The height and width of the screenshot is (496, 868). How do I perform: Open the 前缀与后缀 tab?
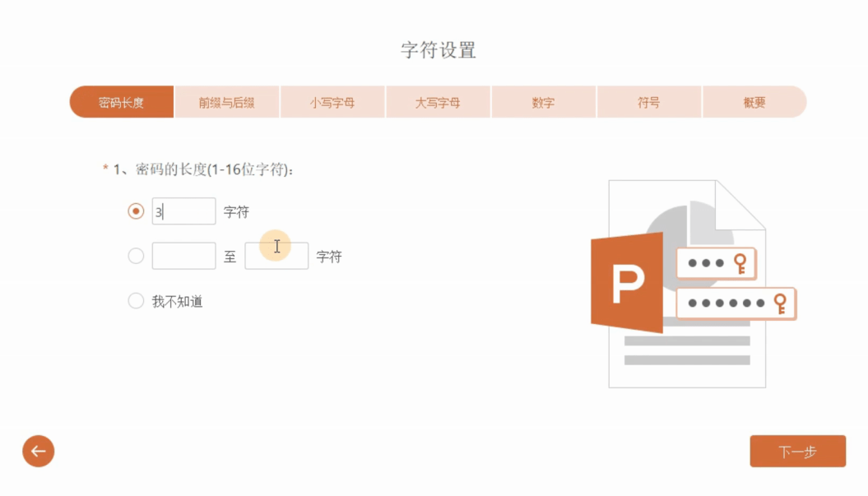226,103
